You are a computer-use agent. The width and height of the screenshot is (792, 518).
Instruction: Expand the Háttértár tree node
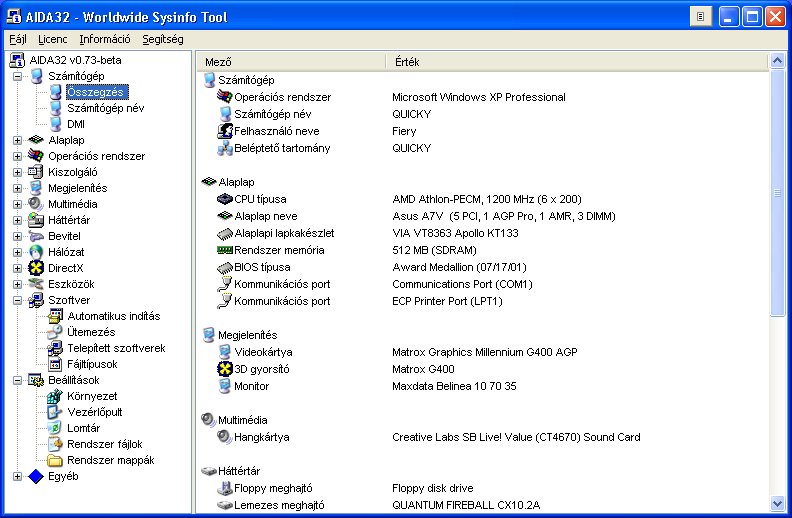click(18, 220)
